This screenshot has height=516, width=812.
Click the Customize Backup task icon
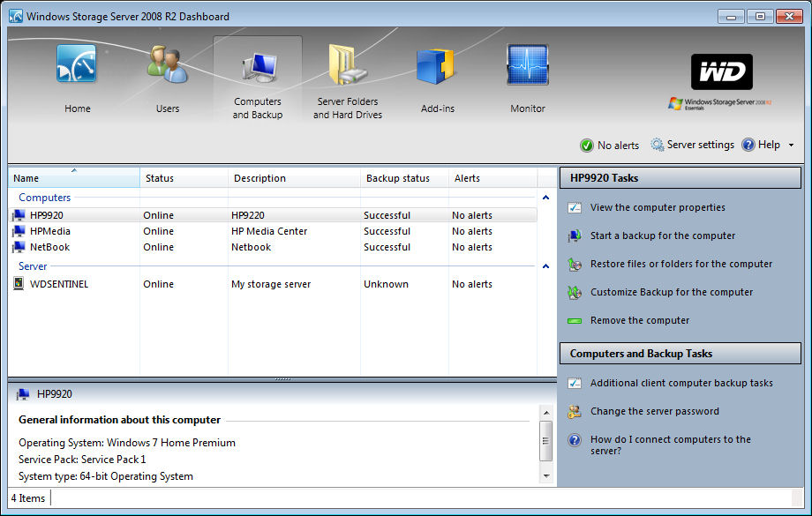pyautogui.click(x=575, y=293)
